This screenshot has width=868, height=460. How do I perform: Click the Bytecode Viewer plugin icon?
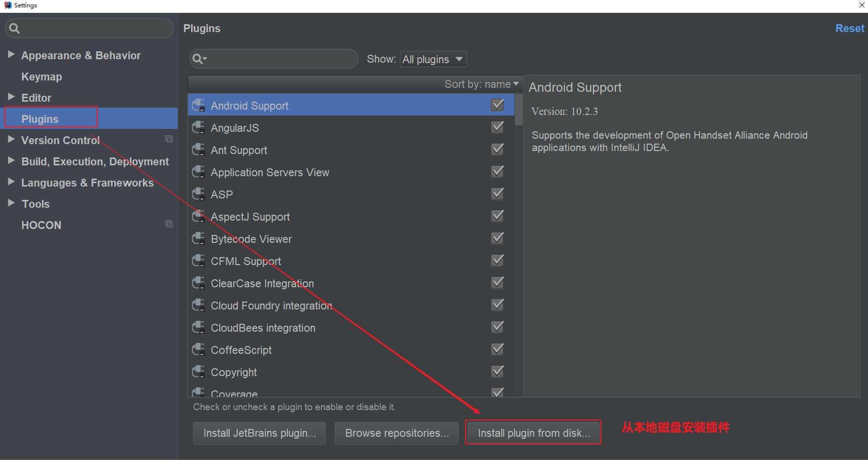pos(198,238)
